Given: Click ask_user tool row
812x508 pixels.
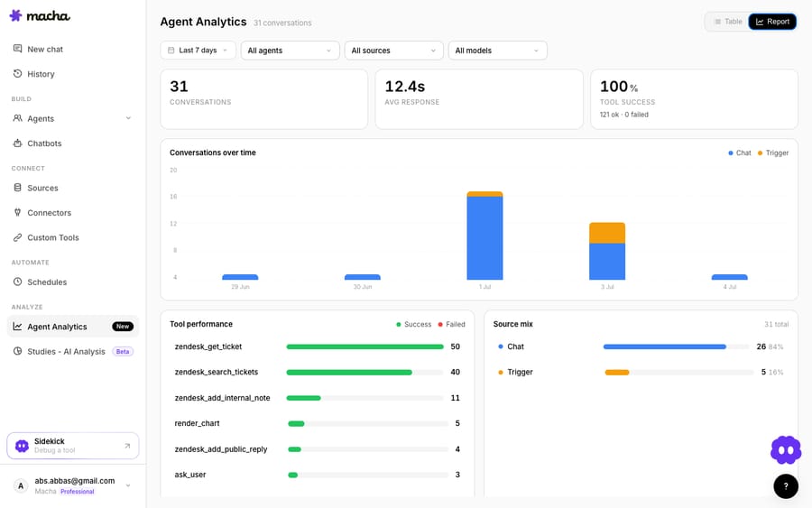Looking at the screenshot, I should pos(317,475).
